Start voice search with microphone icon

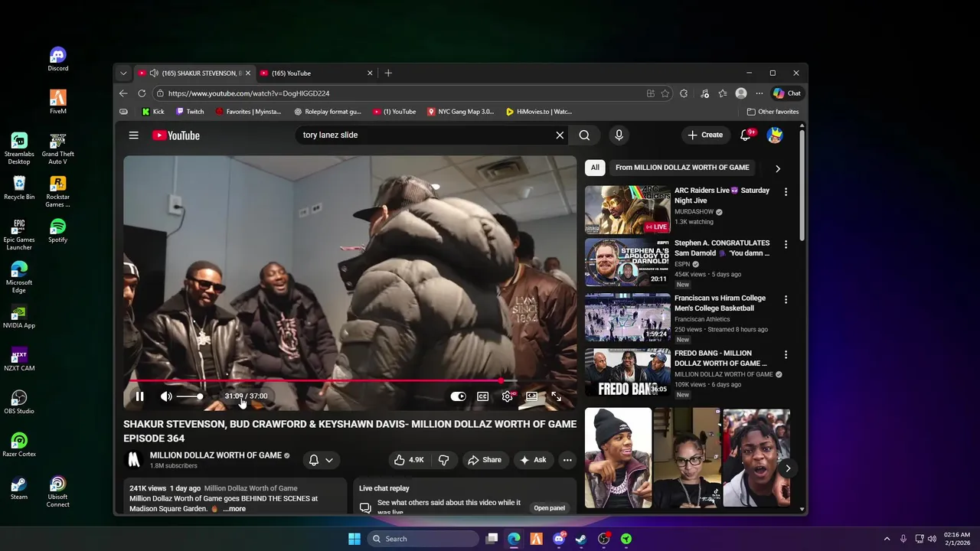click(619, 135)
